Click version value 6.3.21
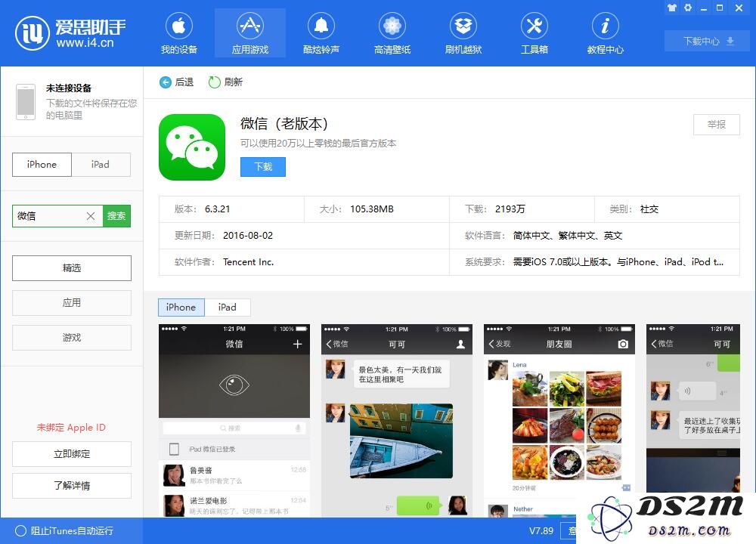 coord(218,209)
